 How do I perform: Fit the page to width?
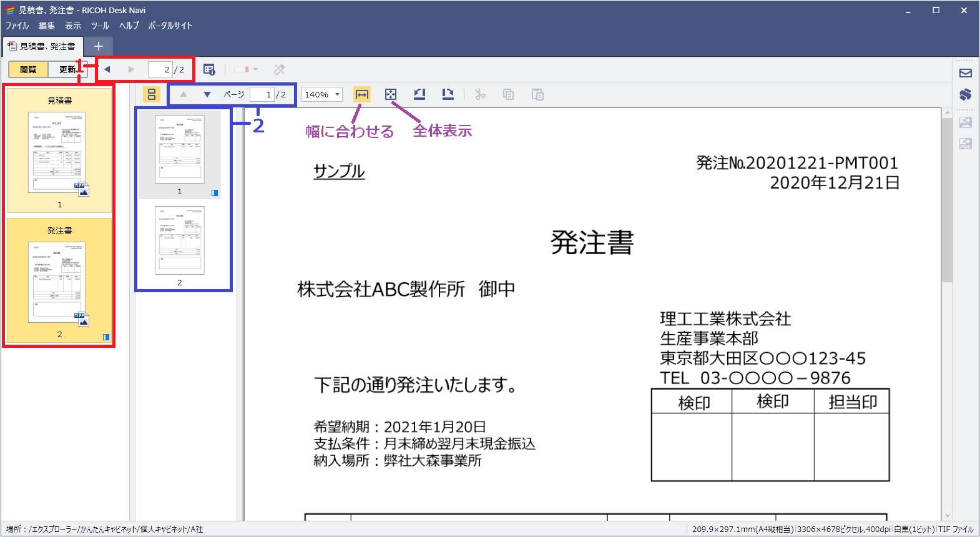point(361,94)
